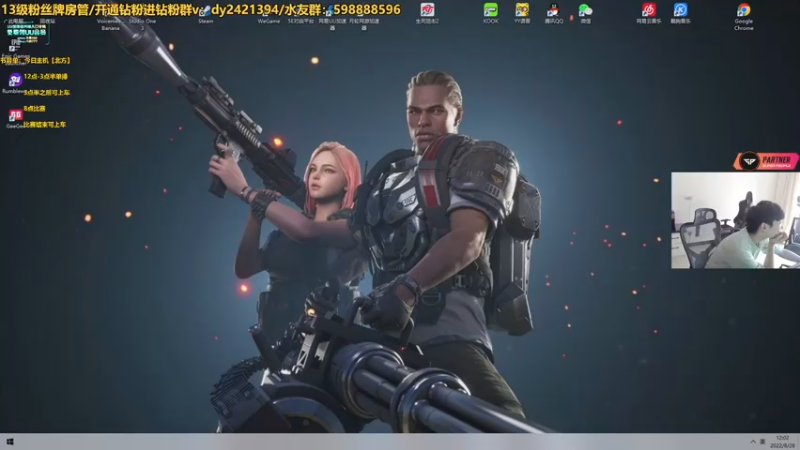Open the Windows Start menu
The height and width of the screenshot is (450, 800).
click(10, 442)
